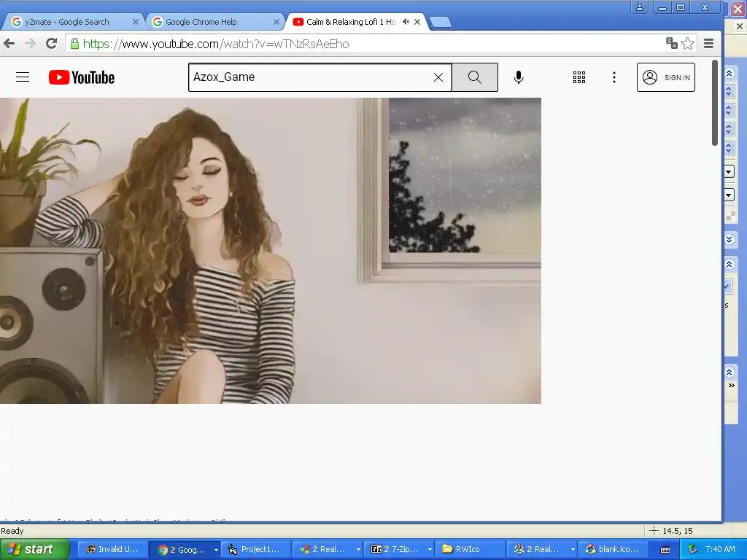
Task: Click the 14.5, 15 coordinates readout
Action: 678,531
